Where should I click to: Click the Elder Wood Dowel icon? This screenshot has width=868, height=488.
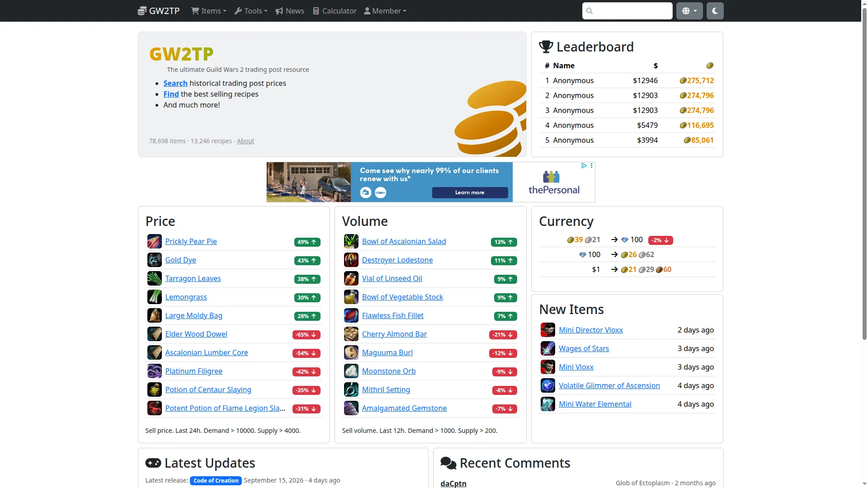pyautogui.click(x=154, y=334)
